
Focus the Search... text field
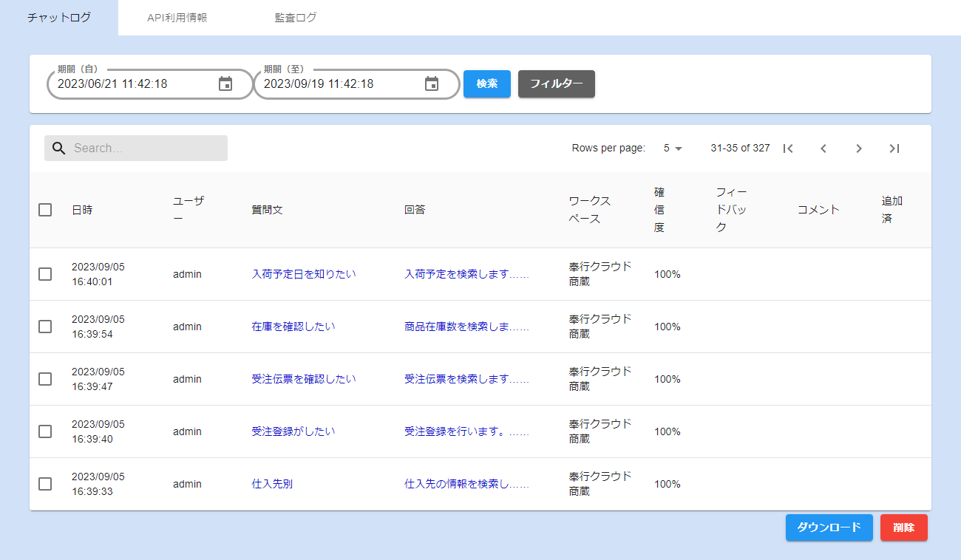tap(148, 148)
